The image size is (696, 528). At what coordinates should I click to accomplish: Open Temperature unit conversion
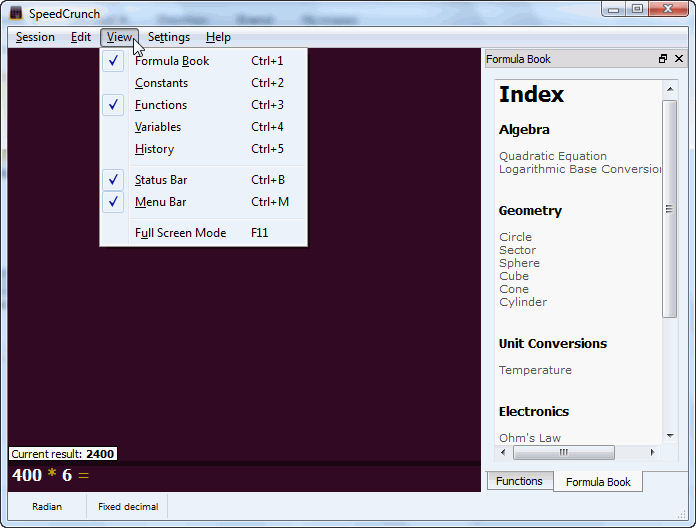tap(535, 370)
